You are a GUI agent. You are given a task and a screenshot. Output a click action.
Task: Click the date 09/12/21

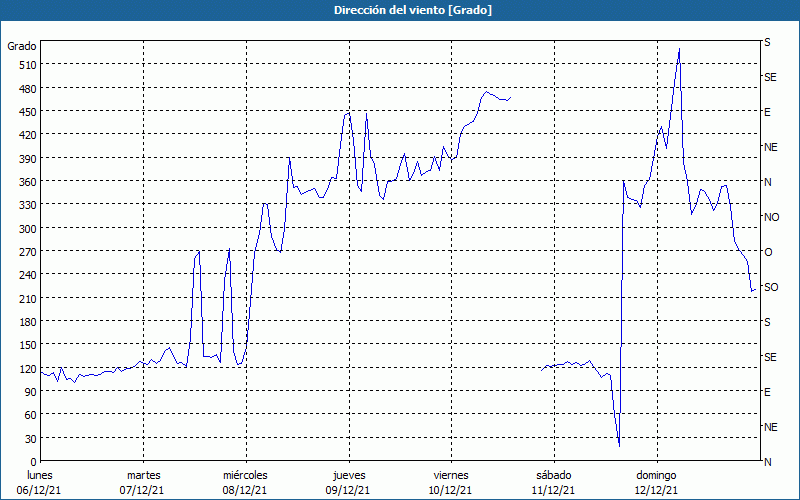pyautogui.click(x=348, y=490)
